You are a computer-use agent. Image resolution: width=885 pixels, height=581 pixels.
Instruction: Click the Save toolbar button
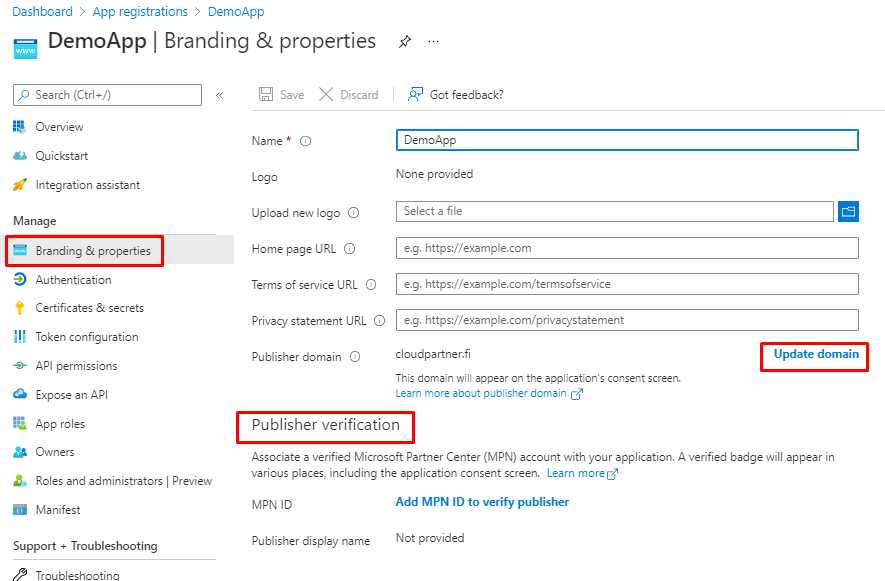pos(281,95)
